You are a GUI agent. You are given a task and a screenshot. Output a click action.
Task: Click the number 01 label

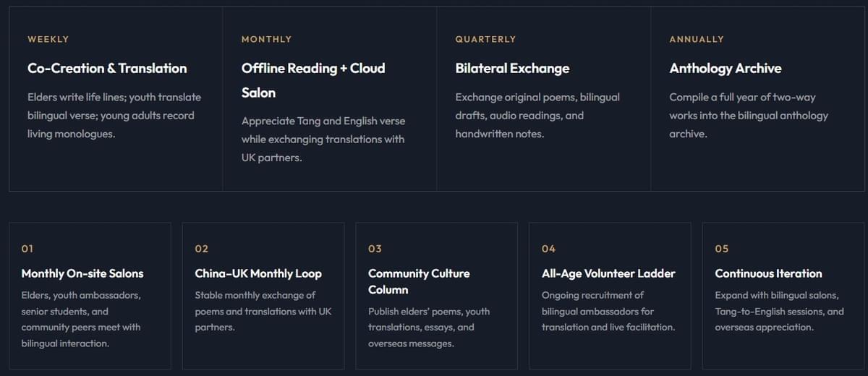coord(27,249)
